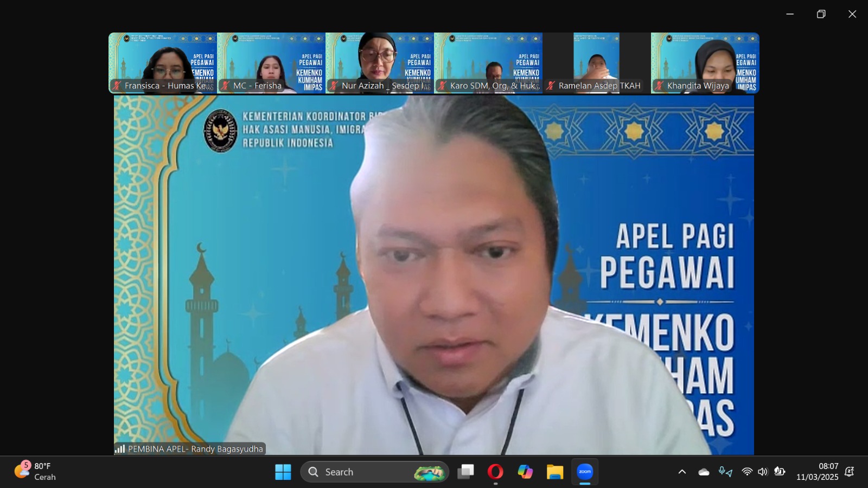Screen dimensions: 868x488
Task: Open File Explorer from the taskbar
Action: 554,472
